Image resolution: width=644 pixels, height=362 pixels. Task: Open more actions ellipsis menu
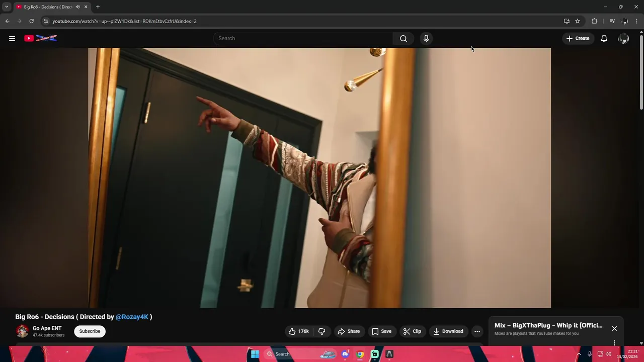pyautogui.click(x=477, y=331)
